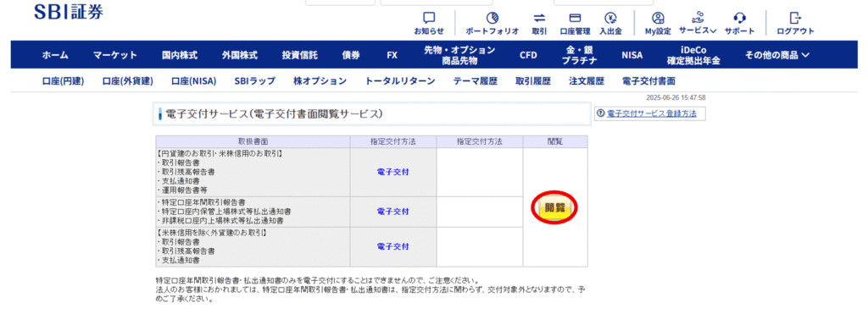Screen dimensions: 868x314
Task: Open お知らせ notifications icon
Action: tap(429, 18)
